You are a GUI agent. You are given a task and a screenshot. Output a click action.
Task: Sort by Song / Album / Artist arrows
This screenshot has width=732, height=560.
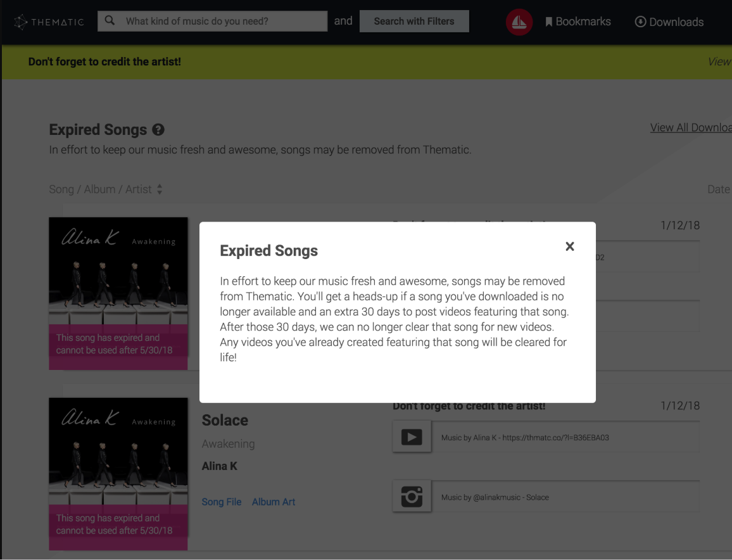coord(160,189)
